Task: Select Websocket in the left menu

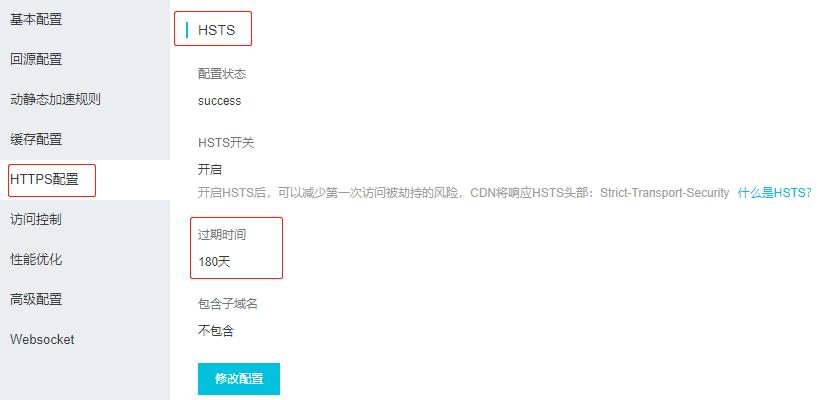Action: [x=42, y=339]
